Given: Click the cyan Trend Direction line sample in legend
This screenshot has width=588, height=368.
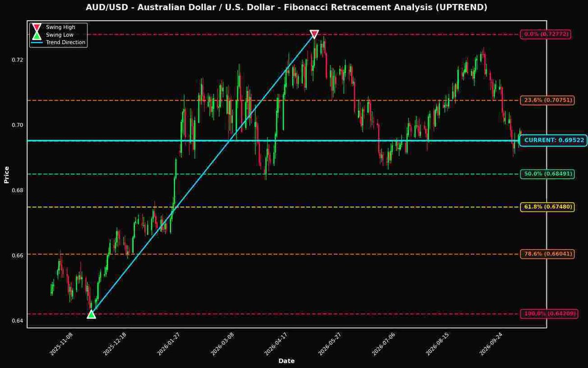Looking at the screenshot, I should 37,42.
